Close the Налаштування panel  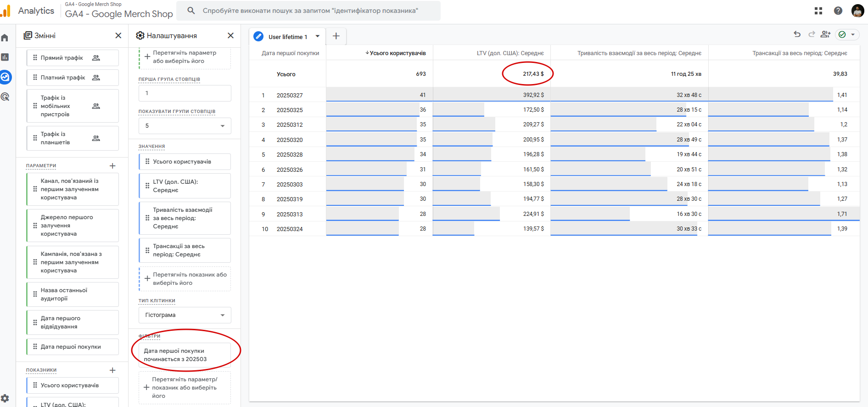click(x=230, y=35)
